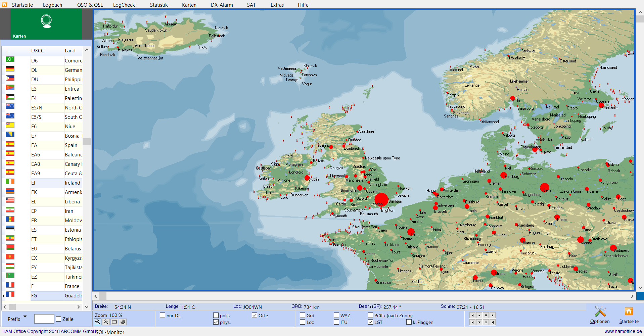This screenshot has height=336, width=644.
Task: Open the Statistik menu
Action: point(158,5)
